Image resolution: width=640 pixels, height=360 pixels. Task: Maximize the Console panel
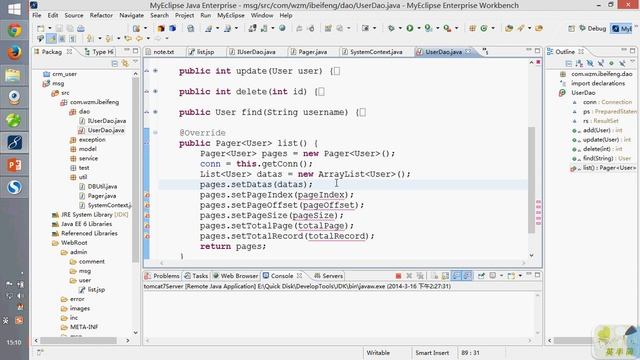pos(538,275)
